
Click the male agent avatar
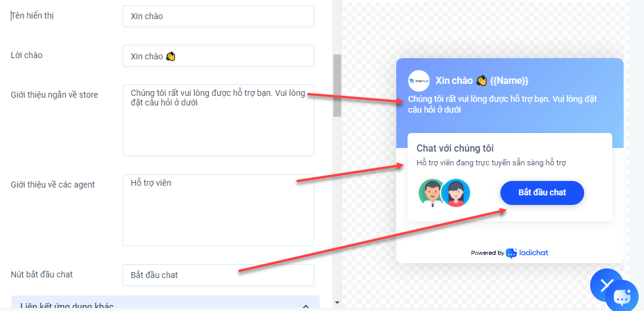tap(431, 192)
